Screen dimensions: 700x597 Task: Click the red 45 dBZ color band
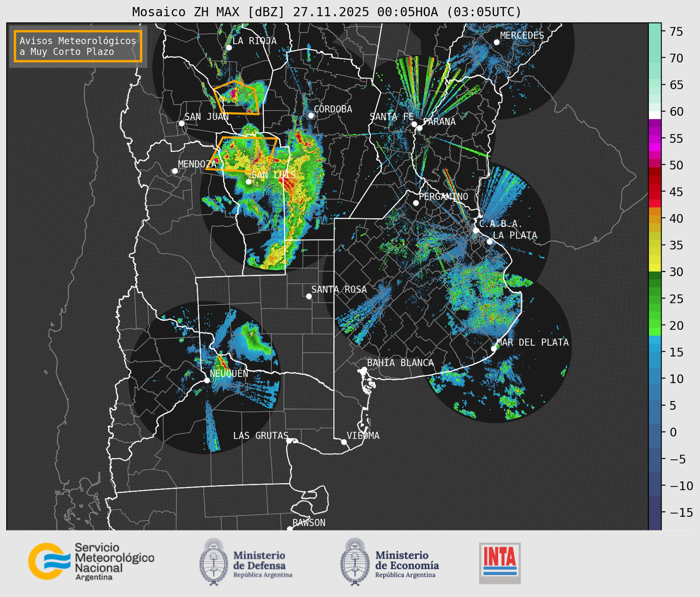pos(655,191)
